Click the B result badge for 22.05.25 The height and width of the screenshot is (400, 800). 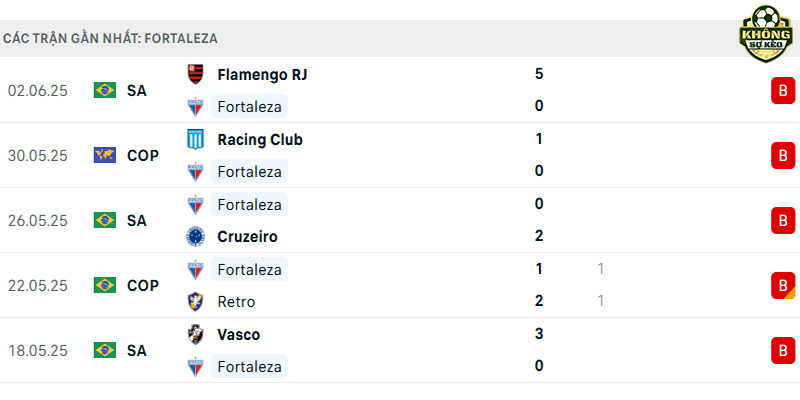(x=783, y=285)
